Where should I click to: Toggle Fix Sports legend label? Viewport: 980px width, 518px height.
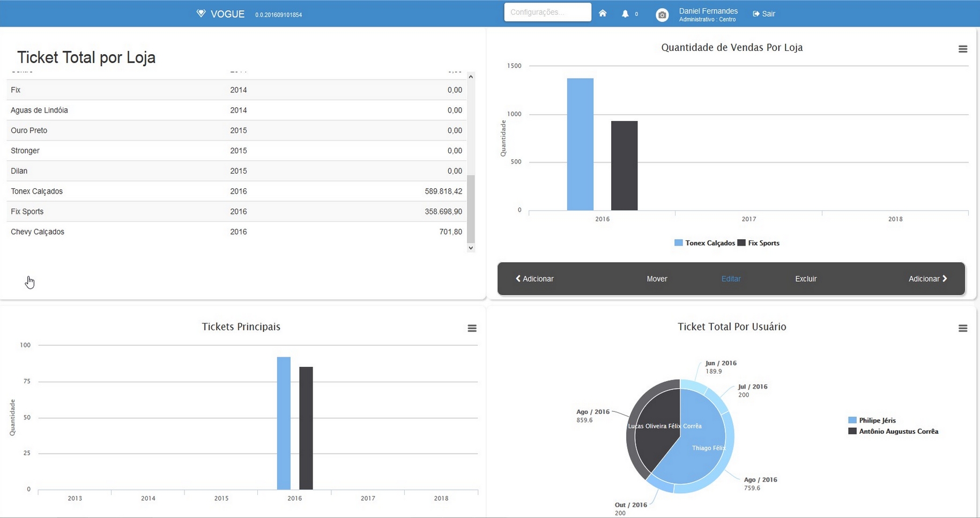(763, 243)
